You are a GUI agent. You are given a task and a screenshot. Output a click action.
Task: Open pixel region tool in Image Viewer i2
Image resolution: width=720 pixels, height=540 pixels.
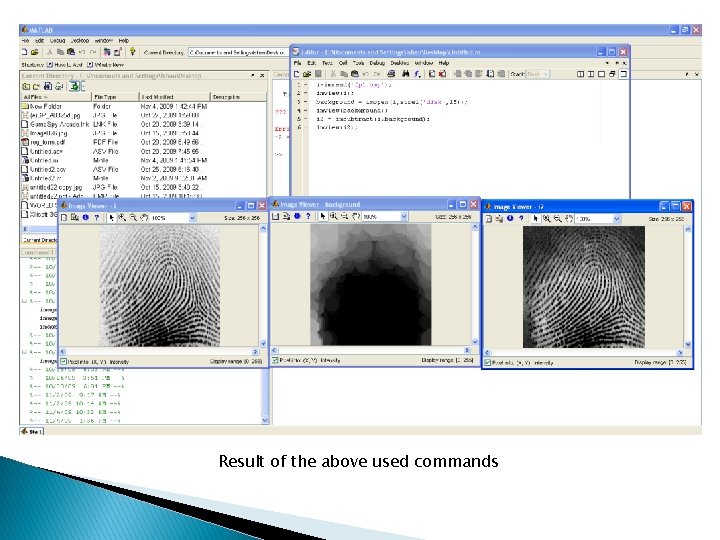tap(499, 219)
